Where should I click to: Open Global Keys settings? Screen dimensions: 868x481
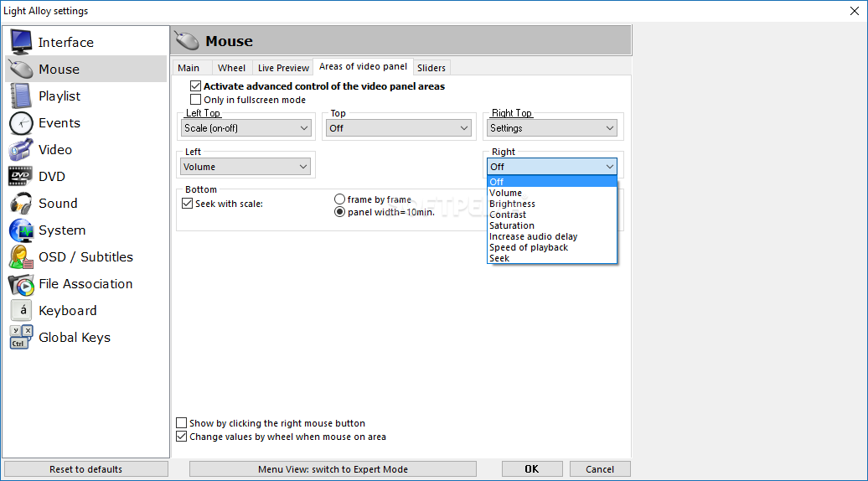point(86,337)
